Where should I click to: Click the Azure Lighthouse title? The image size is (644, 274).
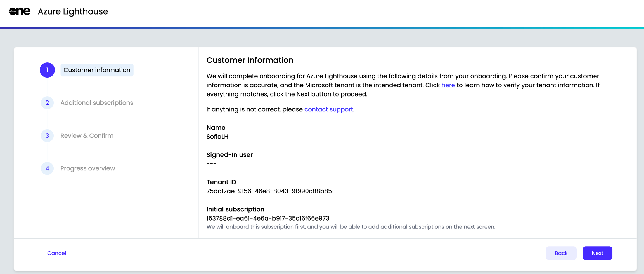[73, 11]
